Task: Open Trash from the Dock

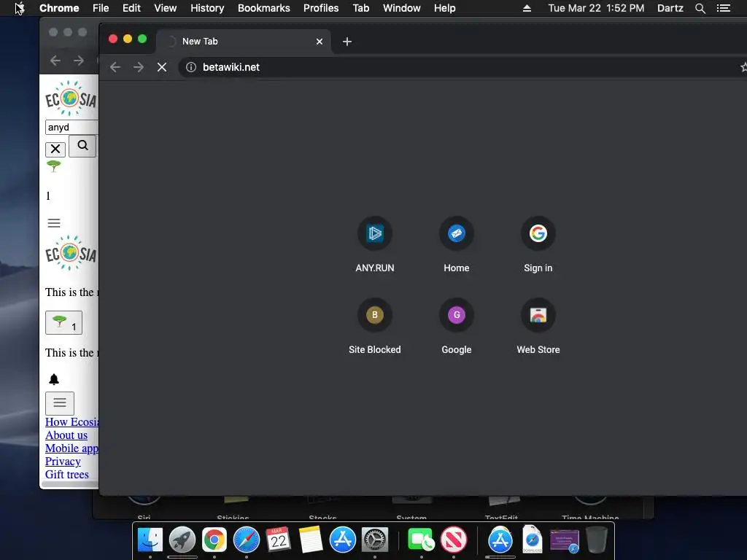Action: [x=597, y=540]
